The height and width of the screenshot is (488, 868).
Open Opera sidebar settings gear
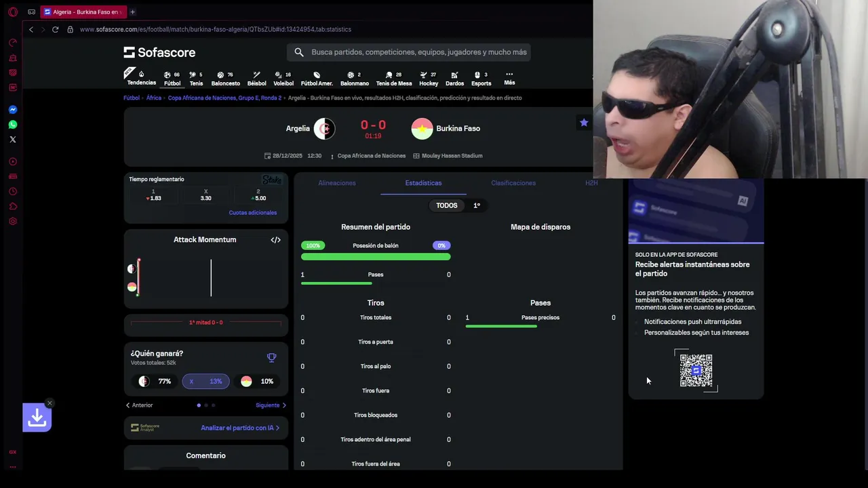coord(12,221)
